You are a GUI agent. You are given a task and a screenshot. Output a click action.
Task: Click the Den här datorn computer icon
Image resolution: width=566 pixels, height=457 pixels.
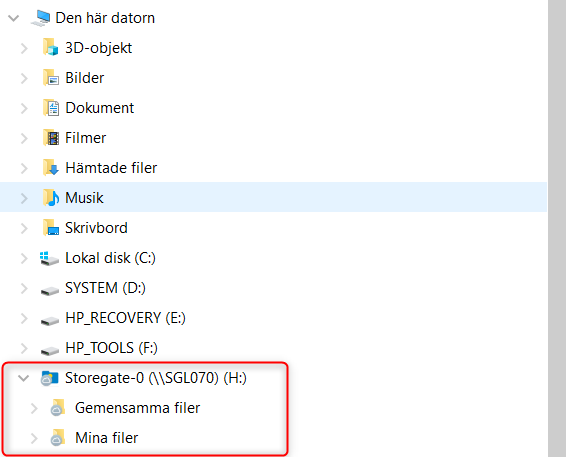click(41, 18)
